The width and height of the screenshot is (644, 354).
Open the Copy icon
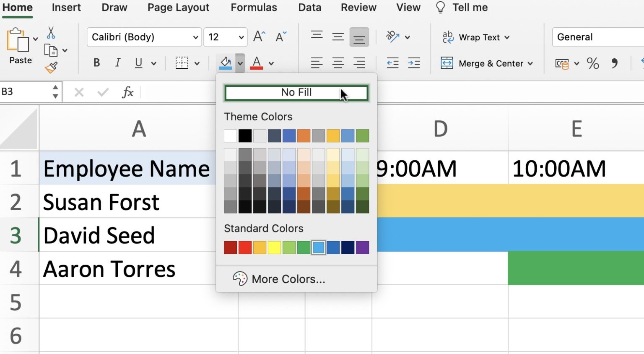[x=52, y=49]
